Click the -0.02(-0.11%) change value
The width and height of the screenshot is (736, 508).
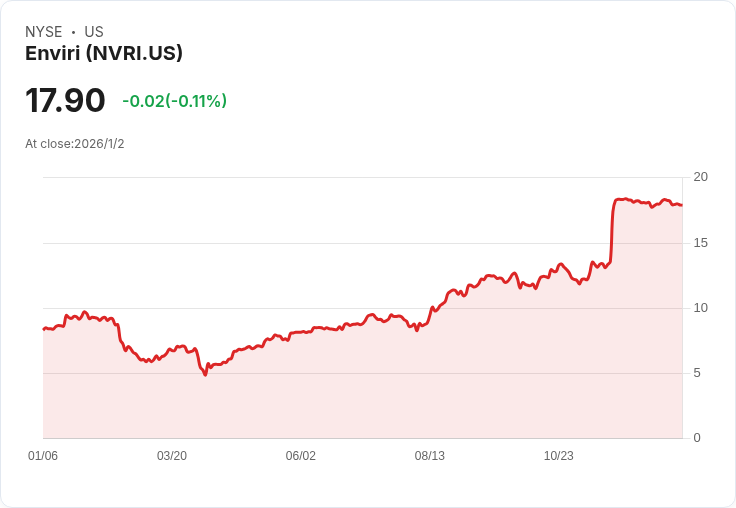[175, 101]
